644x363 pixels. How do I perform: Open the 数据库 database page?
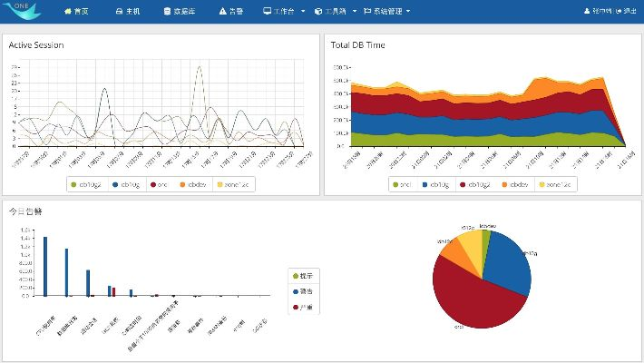(x=178, y=12)
